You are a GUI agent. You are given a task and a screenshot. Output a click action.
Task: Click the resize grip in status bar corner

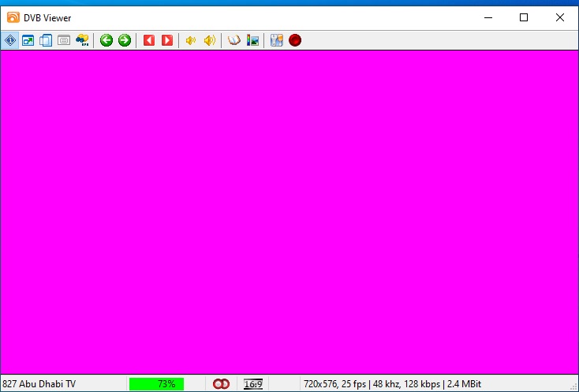[574, 387]
